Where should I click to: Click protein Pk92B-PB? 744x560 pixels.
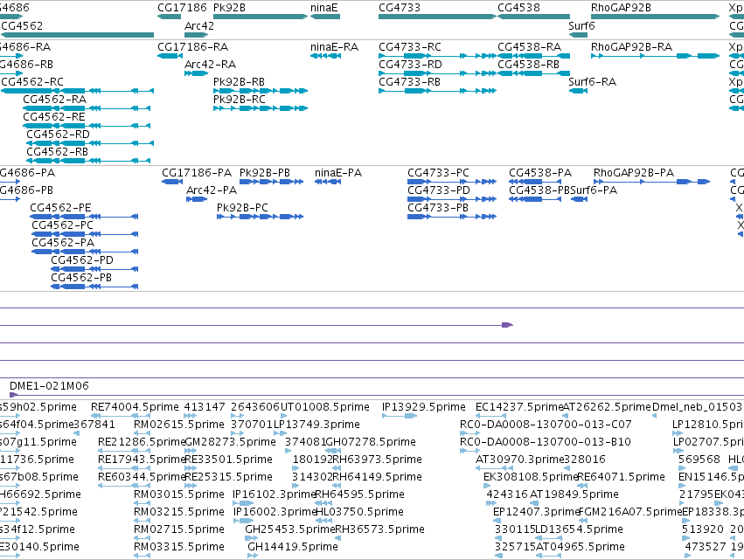265,173
